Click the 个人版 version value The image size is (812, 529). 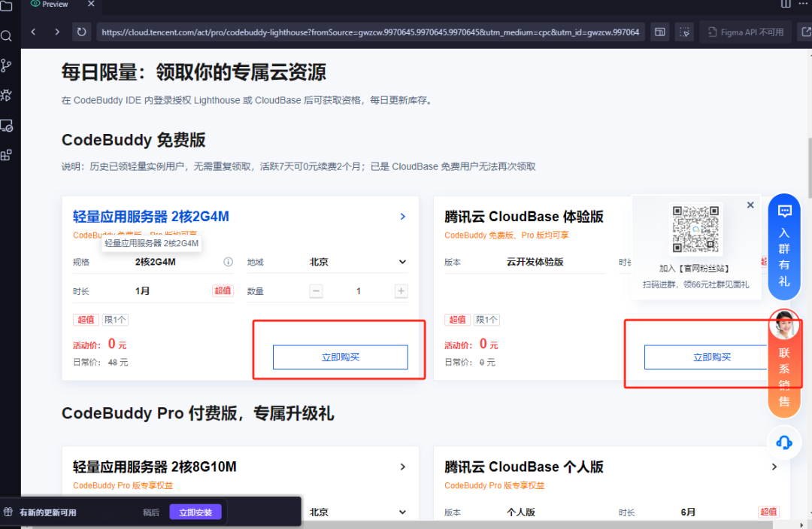point(521,512)
